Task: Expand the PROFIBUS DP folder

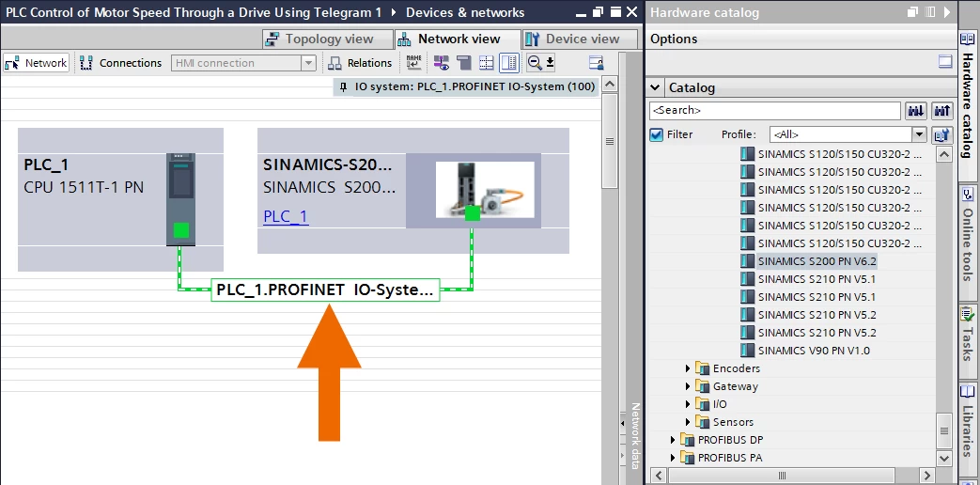Action: click(673, 439)
